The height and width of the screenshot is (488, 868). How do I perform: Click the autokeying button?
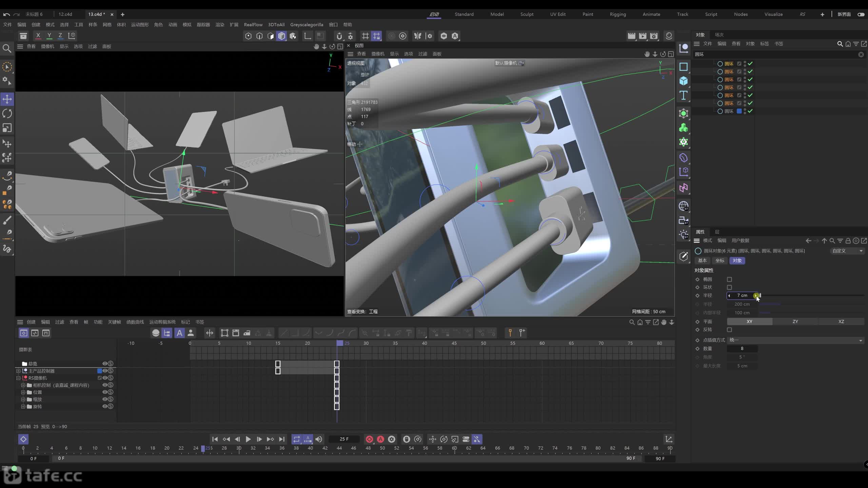pyautogui.click(x=380, y=439)
